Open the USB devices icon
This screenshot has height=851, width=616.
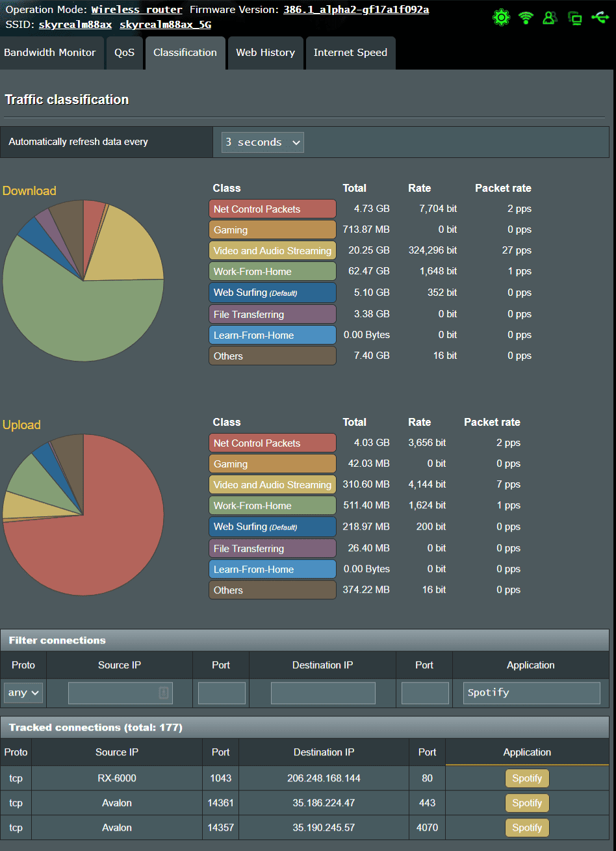(x=600, y=18)
